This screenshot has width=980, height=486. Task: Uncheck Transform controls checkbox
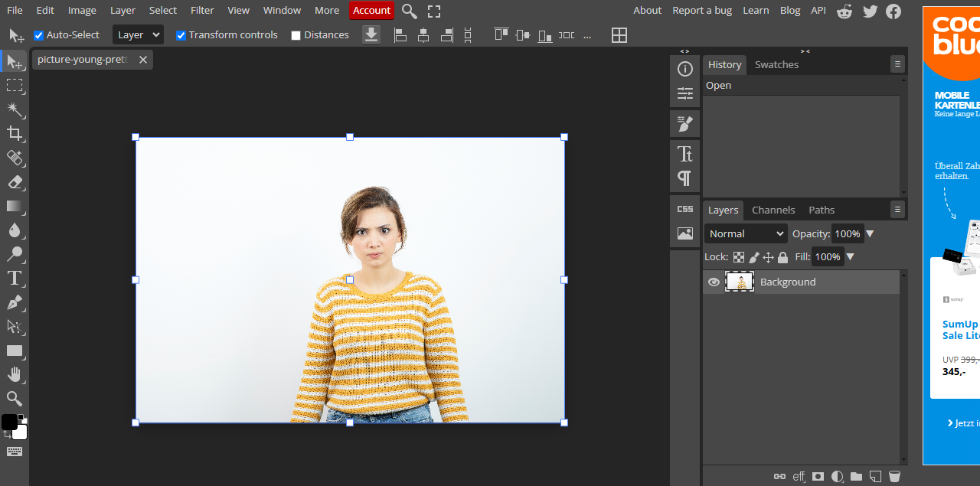(181, 35)
